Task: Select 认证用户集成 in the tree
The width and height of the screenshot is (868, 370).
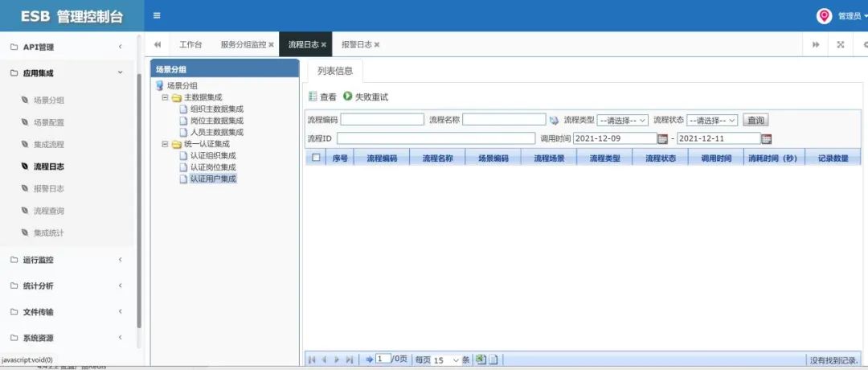Action: (x=213, y=179)
